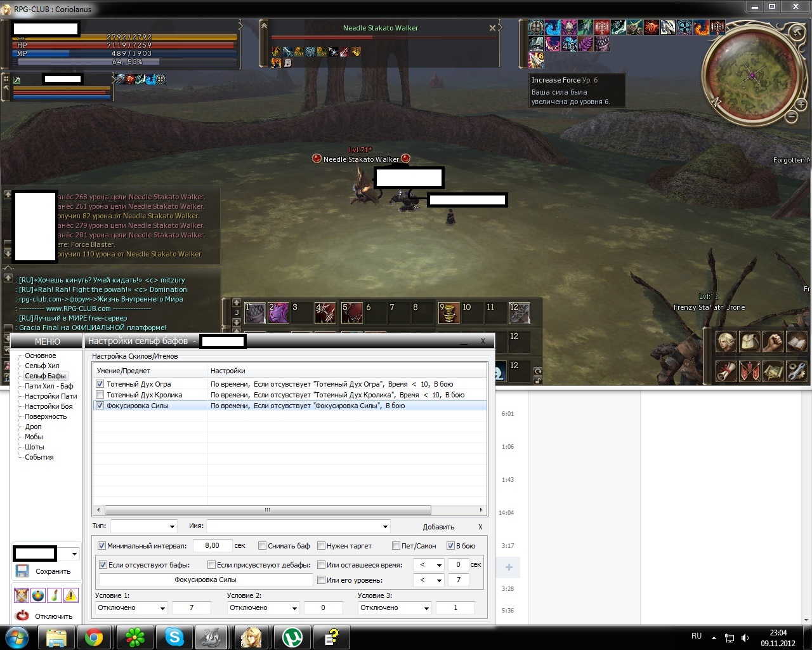The width and height of the screenshot is (812, 650).
Task: Open Условие 2 dropdown
Action: (263, 608)
